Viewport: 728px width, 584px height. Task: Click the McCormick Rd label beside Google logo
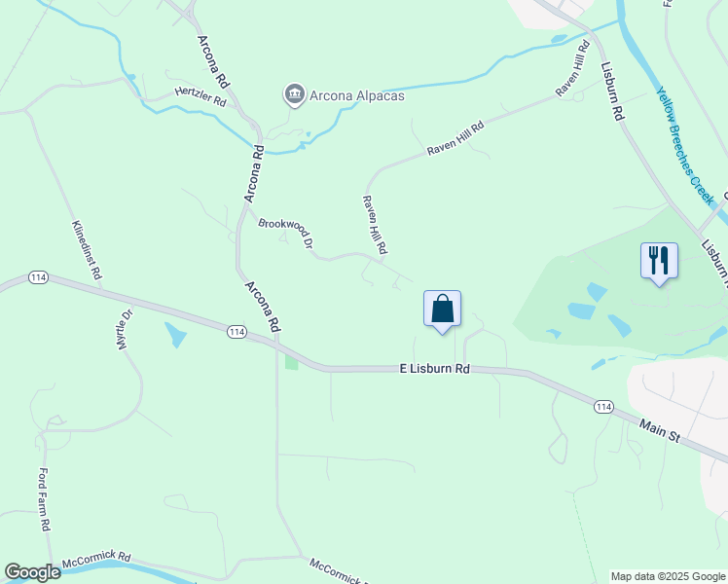pos(96,559)
